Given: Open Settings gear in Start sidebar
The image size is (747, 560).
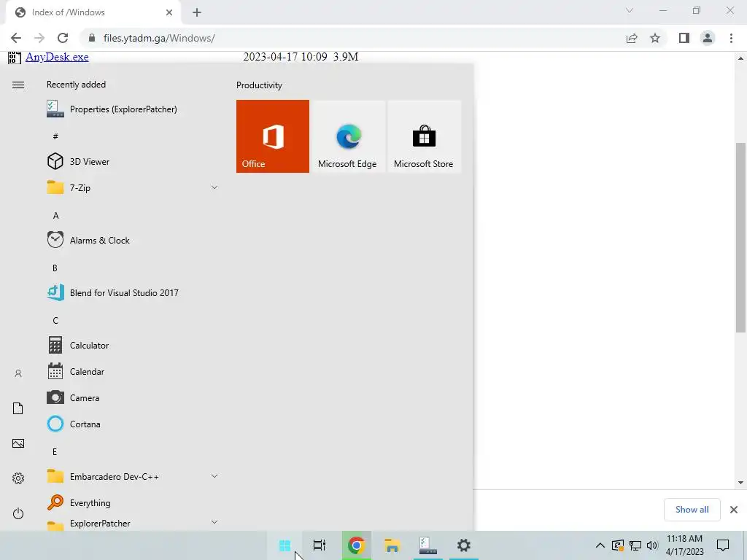Looking at the screenshot, I should point(18,478).
